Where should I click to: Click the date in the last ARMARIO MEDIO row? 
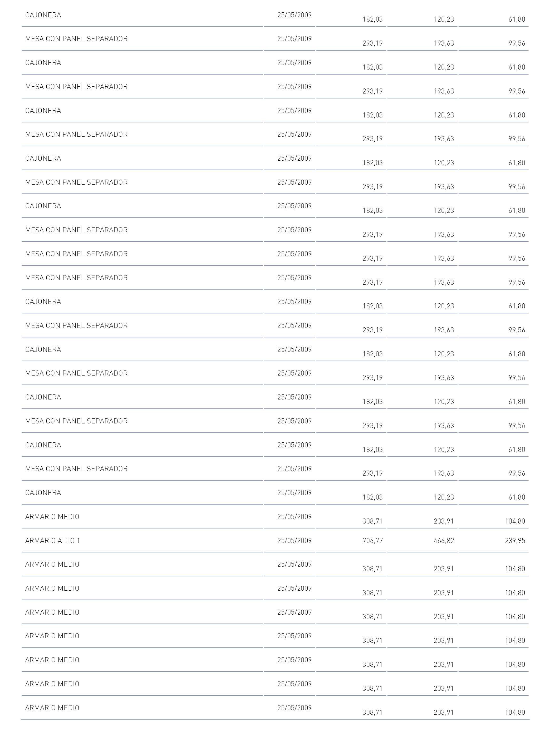294,708
